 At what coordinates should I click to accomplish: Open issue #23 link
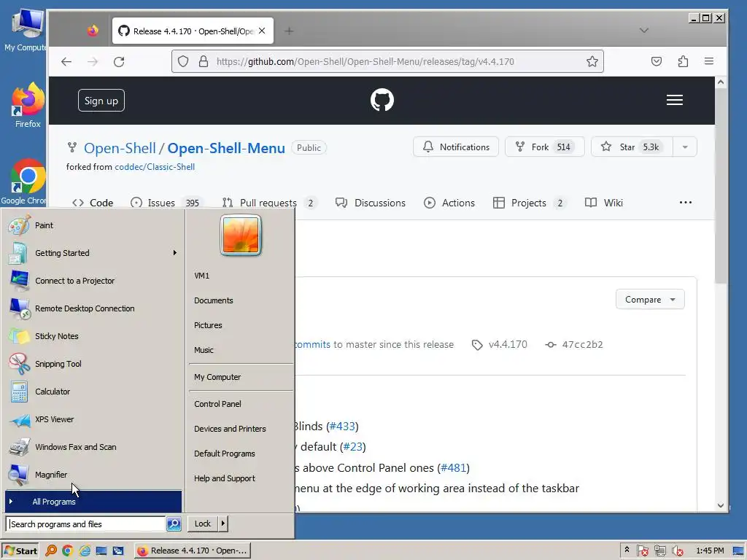coord(353,447)
